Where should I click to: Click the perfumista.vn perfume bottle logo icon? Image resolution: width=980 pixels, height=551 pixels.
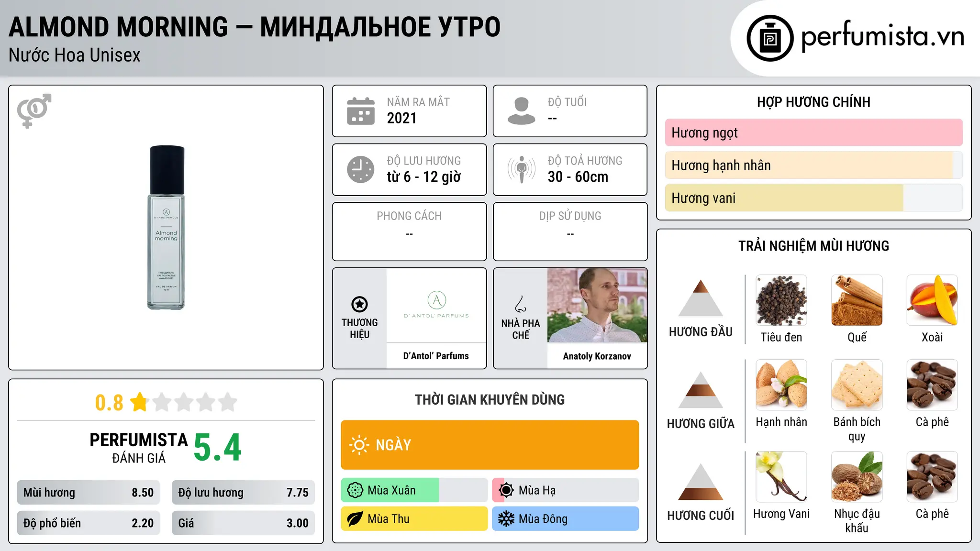click(x=770, y=38)
